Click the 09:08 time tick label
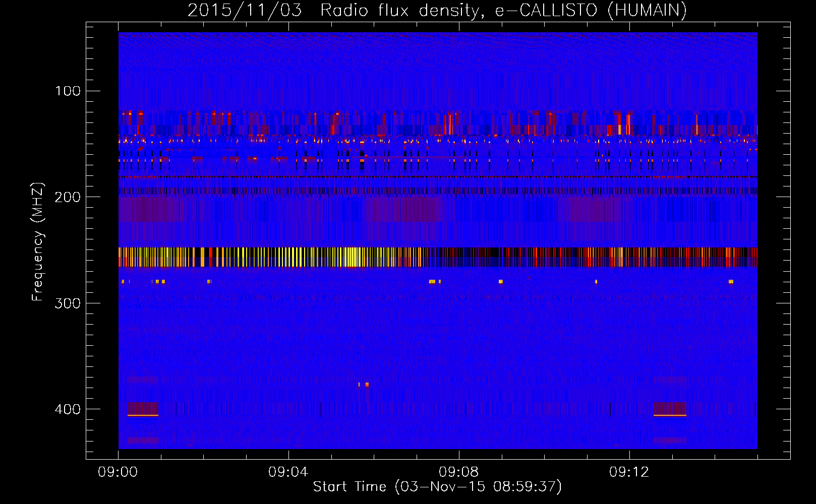The height and width of the screenshot is (504, 816). pos(459,472)
